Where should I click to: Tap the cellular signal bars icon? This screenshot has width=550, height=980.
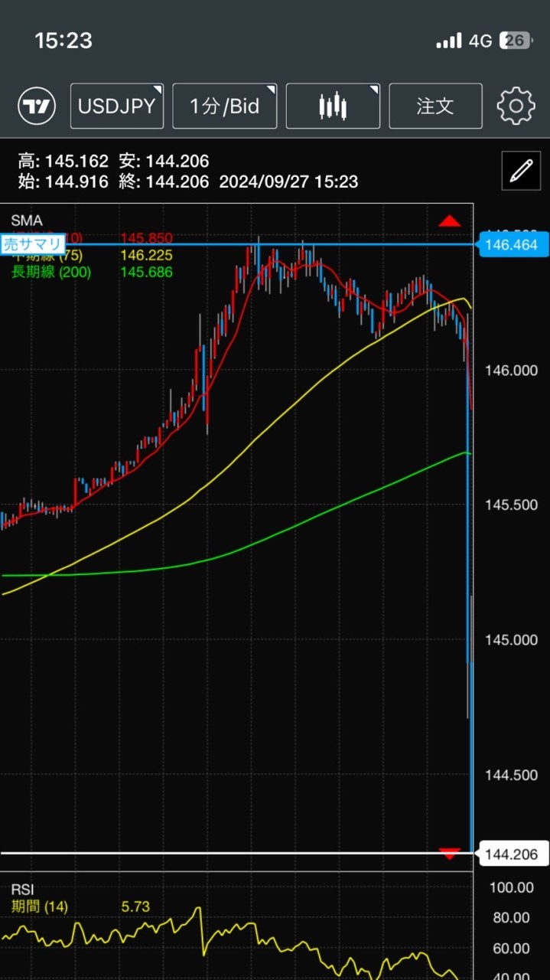click(x=449, y=41)
